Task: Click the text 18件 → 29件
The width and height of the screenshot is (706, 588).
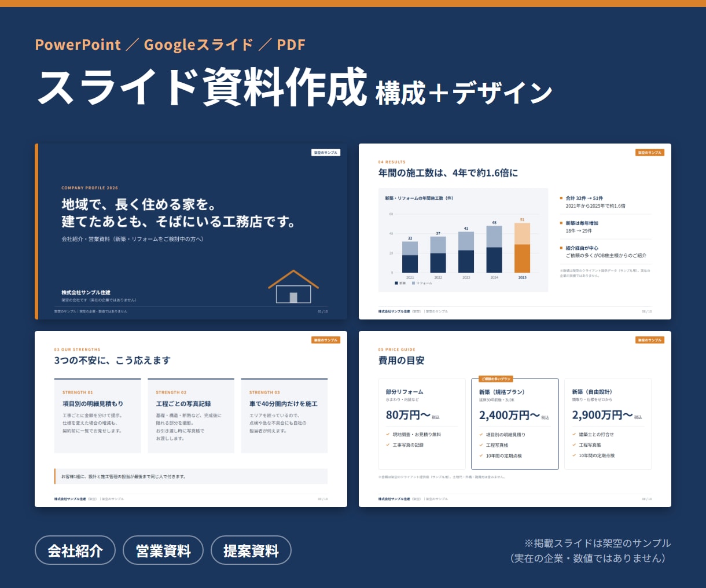Action: [x=579, y=231]
